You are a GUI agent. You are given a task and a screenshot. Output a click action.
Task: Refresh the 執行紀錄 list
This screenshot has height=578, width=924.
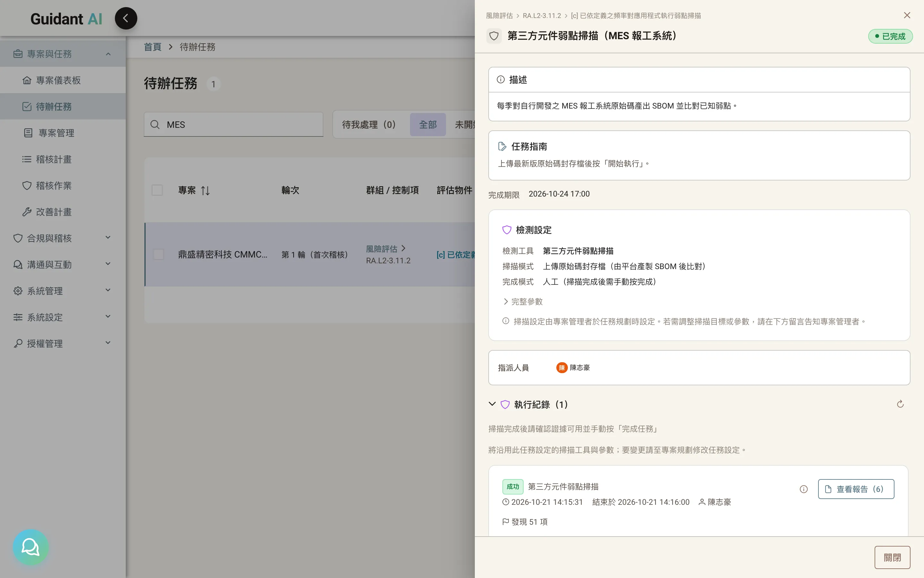coord(900,404)
